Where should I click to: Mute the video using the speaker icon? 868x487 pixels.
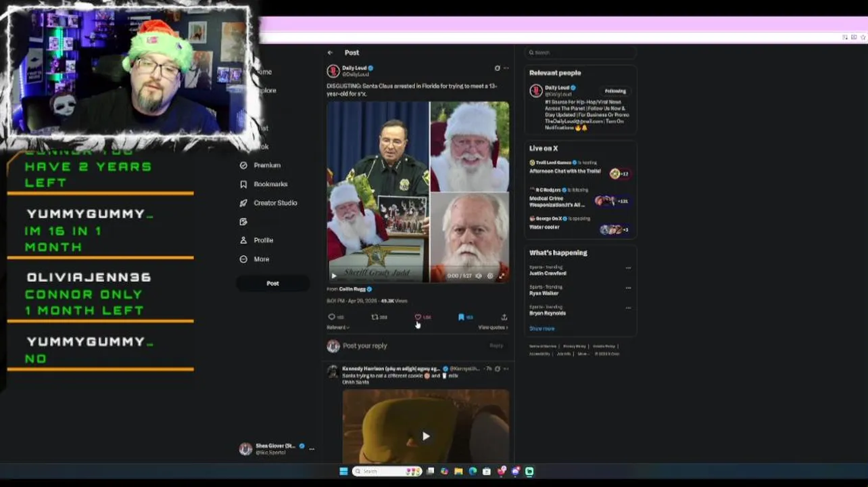click(479, 276)
